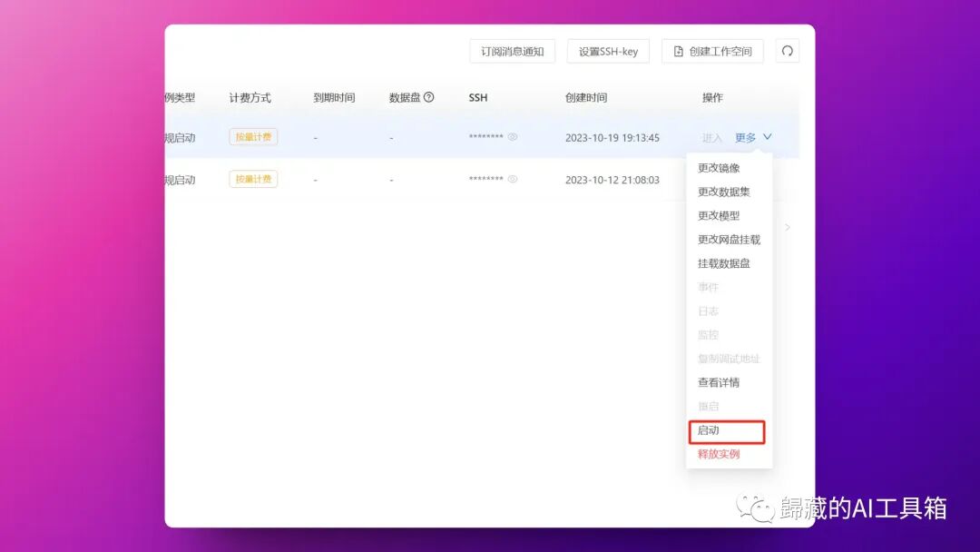Click the 按量计费 tag in the 2023-10-12 row
Image resolution: width=980 pixels, height=552 pixels.
point(253,179)
